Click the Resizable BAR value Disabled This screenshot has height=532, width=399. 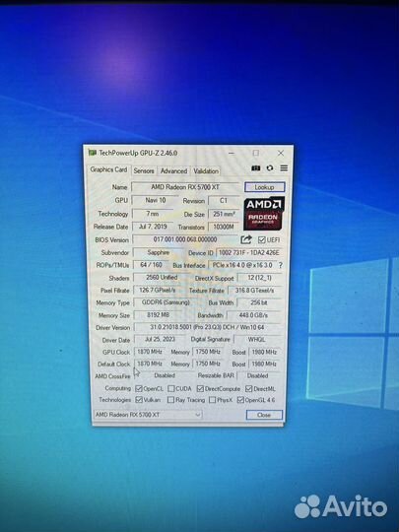click(x=258, y=376)
